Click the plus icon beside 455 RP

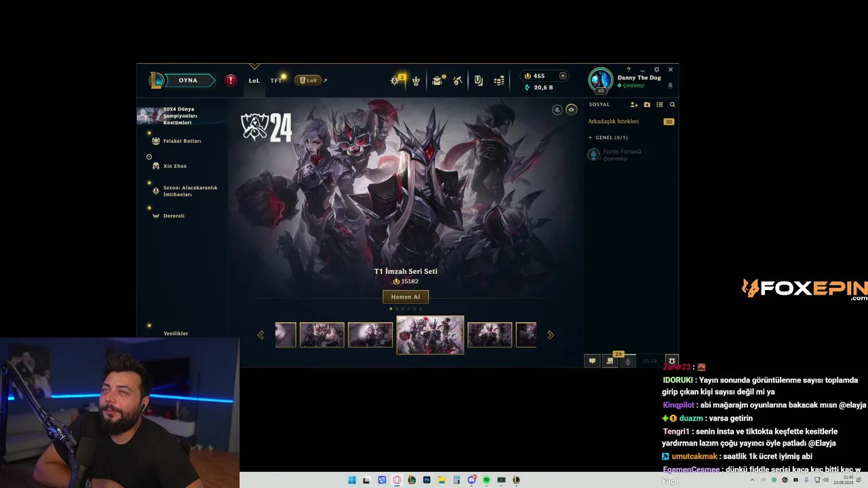click(x=563, y=76)
